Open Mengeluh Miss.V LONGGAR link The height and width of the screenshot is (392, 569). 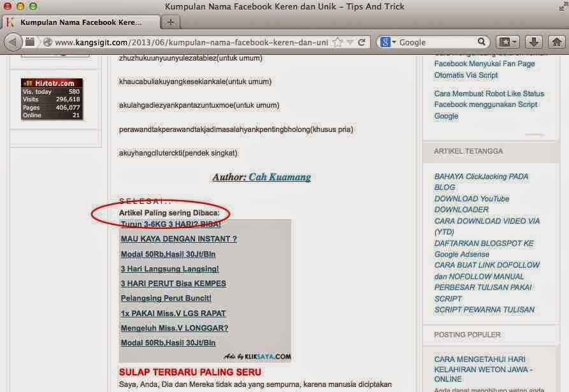(x=175, y=328)
